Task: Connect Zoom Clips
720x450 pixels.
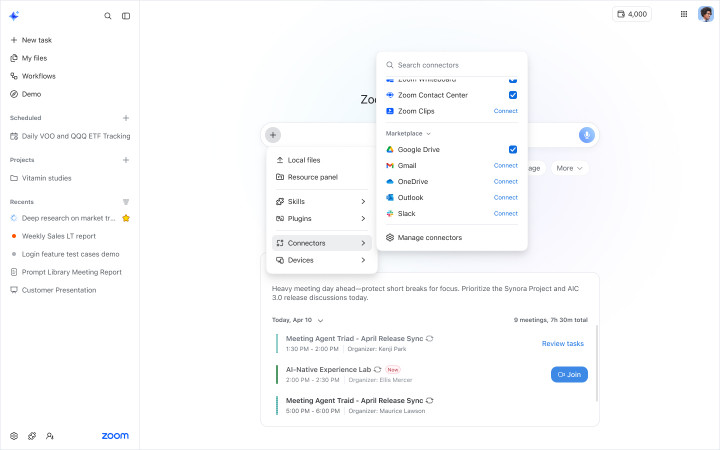Action: [x=506, y=111]
